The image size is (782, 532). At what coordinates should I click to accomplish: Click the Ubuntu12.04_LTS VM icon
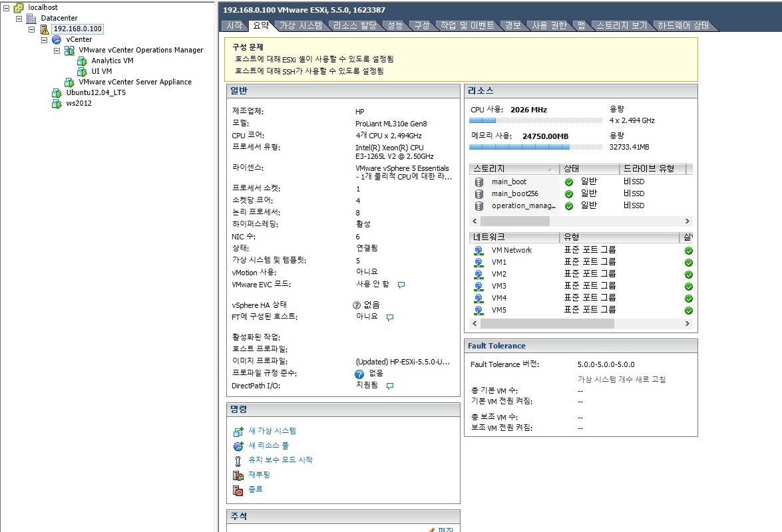point(57,92)
